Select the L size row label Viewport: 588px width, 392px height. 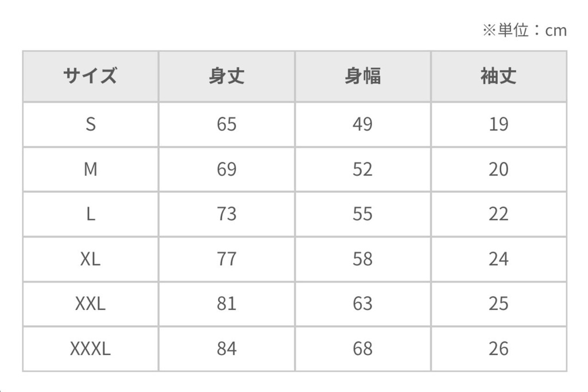(x=90, y=214)
